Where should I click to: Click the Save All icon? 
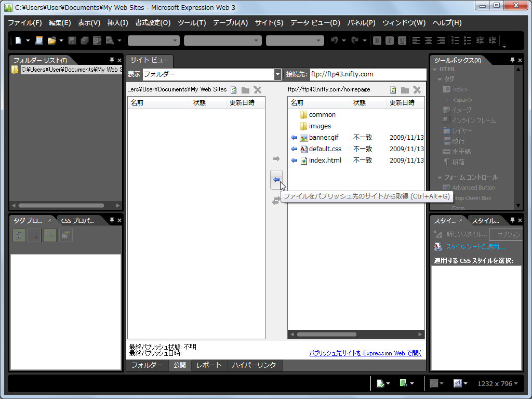85,41
